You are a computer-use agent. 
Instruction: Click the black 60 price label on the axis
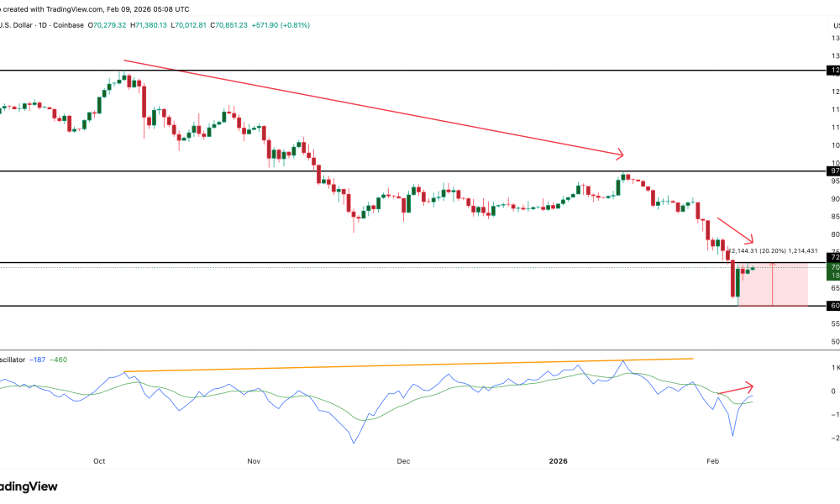[x=834, y=306]
